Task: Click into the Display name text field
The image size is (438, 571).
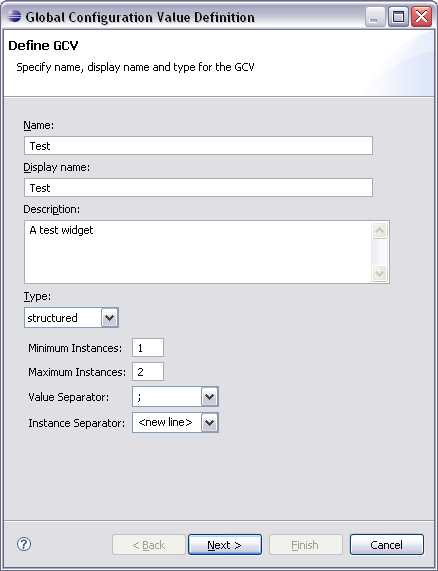Action: [198, 188]
